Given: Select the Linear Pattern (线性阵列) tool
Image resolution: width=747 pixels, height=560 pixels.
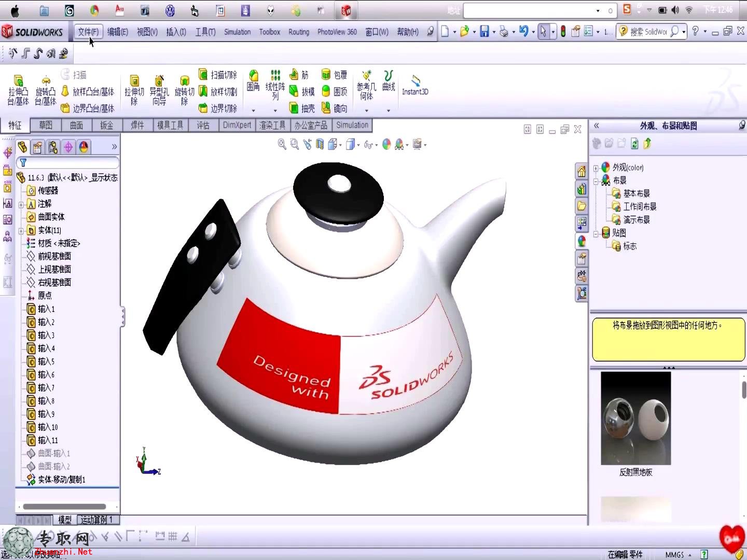Looking at the screenshot, I should tap(275, 85).
